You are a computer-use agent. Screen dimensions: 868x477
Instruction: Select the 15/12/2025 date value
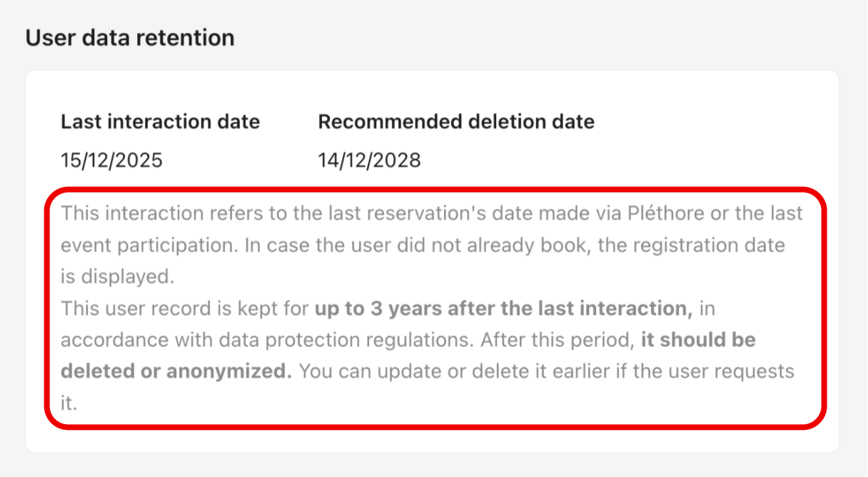point(111,160)
